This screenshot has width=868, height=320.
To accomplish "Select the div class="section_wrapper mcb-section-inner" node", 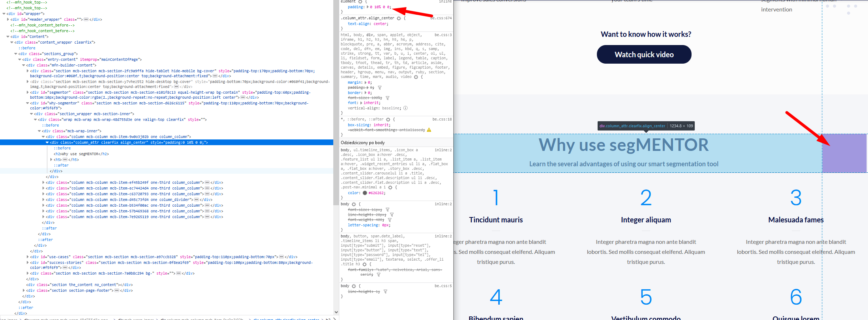I will pos(84,114).
